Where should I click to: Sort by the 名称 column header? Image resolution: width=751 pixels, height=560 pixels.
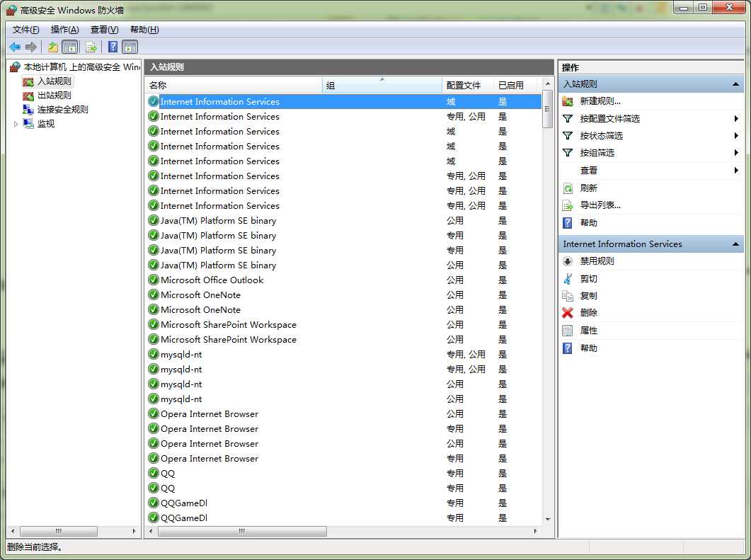click(x=234, y=85)
